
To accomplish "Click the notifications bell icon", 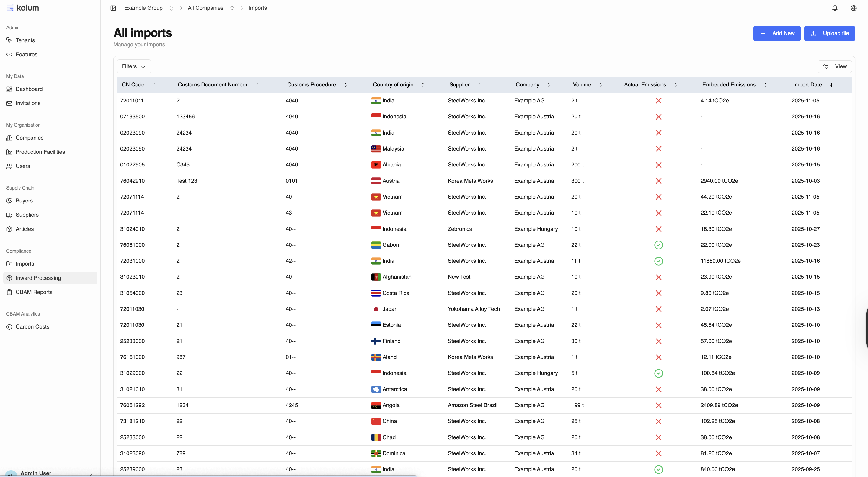I will coord(835,8).
